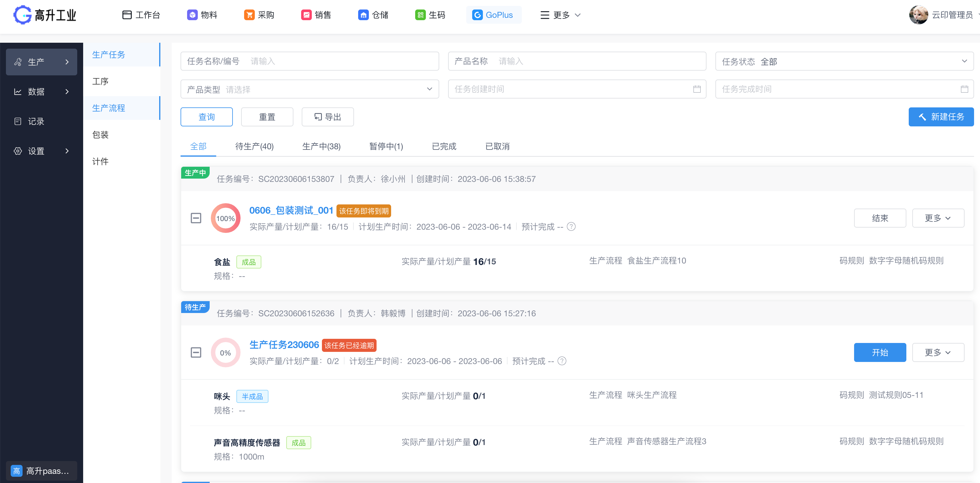Click the 0% progress ring

[x=226, y=353]
